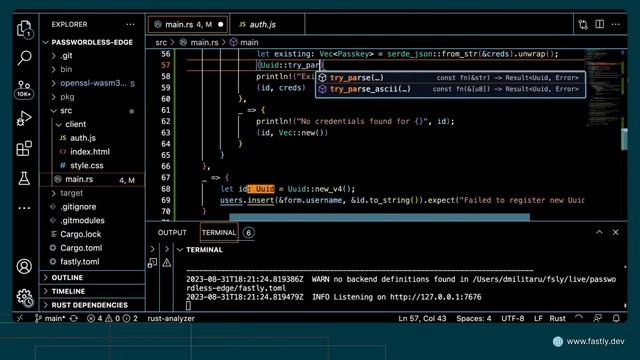Screen dimensions: 640x360
Task: Open remote window indicator in status bar
Action: (x=20, y=318)
